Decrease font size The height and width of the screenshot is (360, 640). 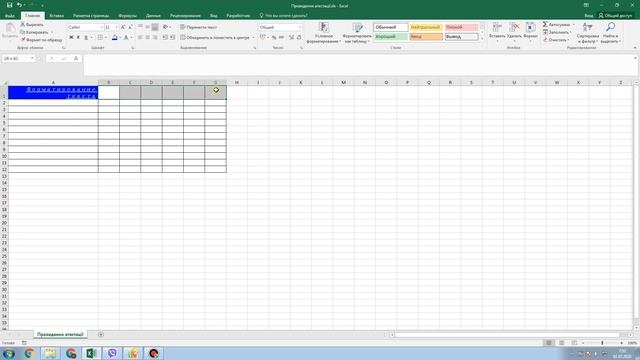pyautogui.click(x=130, y=27)
